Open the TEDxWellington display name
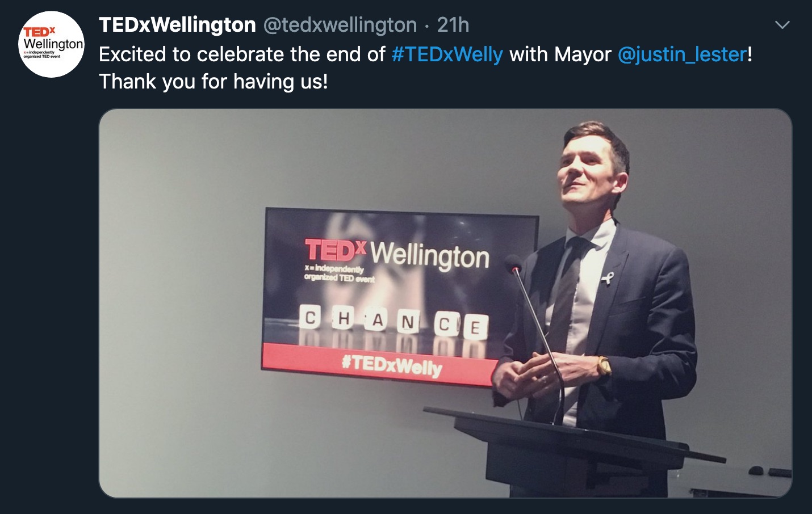The height and width of the screenshot is (514, 812). point(177,25)
